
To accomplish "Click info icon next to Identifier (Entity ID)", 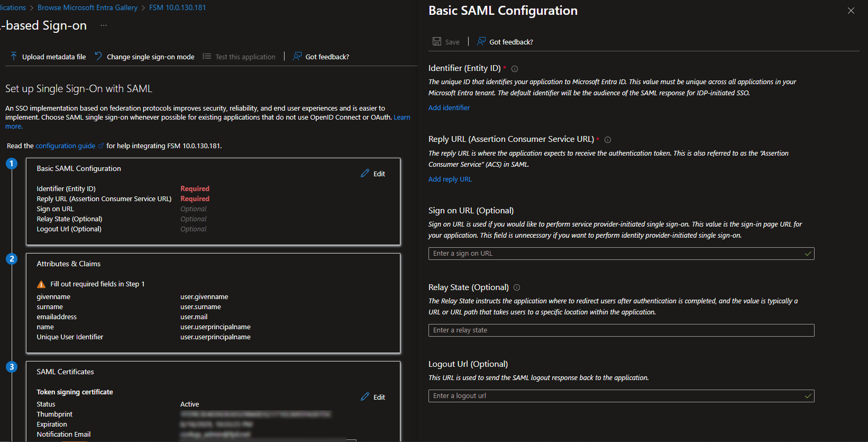I will point(515,69).
